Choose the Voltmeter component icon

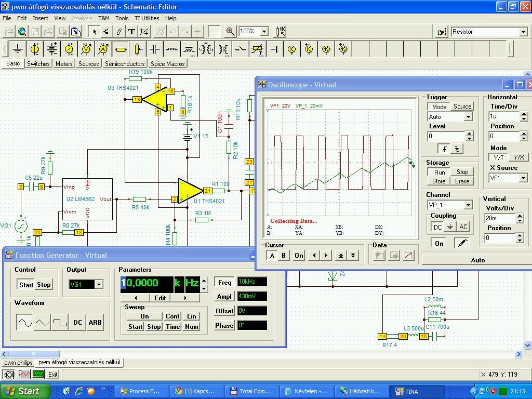pos(86,49)
